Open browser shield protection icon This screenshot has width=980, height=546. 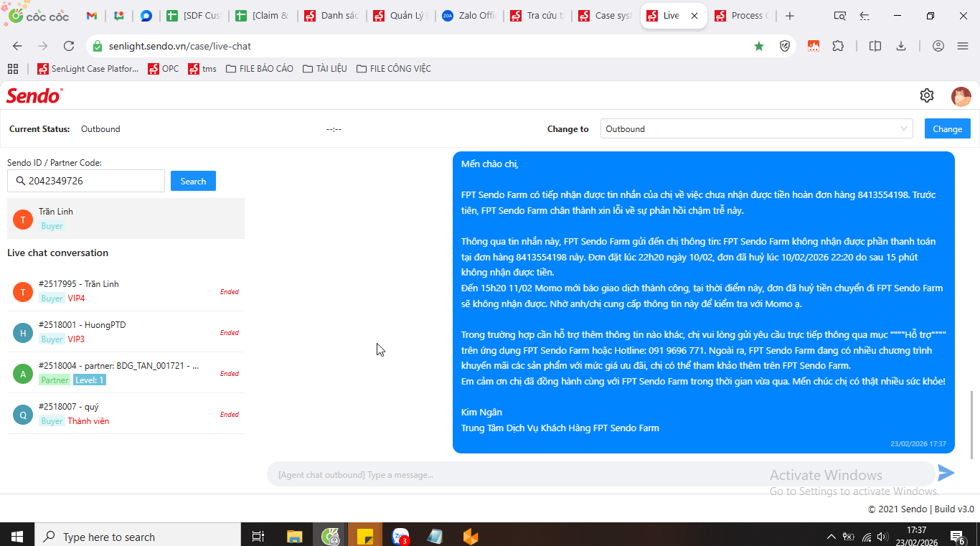(x=785, y=46)
